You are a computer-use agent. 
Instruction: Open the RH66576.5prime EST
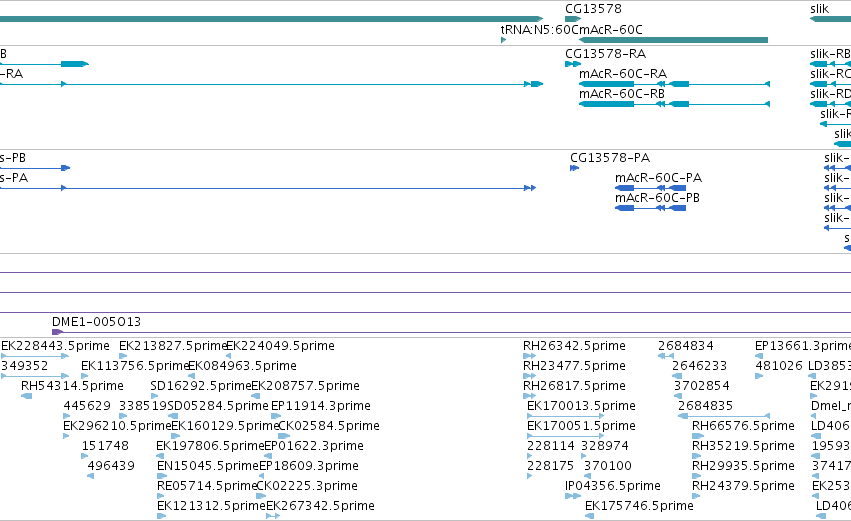pyautogui.click(x=743, y=426)
